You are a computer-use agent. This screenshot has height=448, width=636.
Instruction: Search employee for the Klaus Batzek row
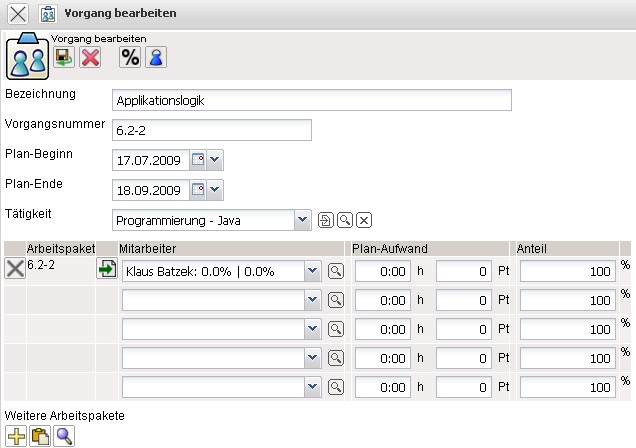point(336,271)
